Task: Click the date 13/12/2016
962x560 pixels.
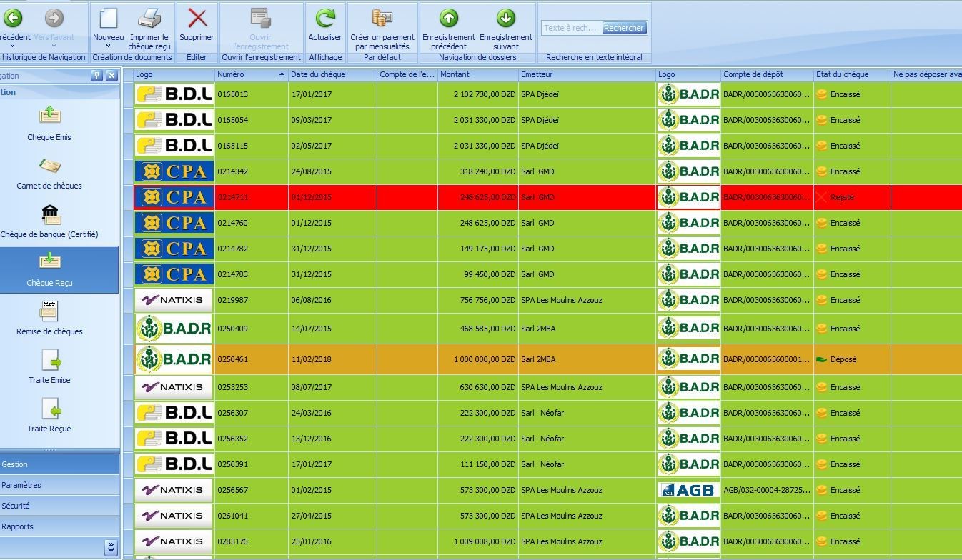Action: click(x=312, y=439)
